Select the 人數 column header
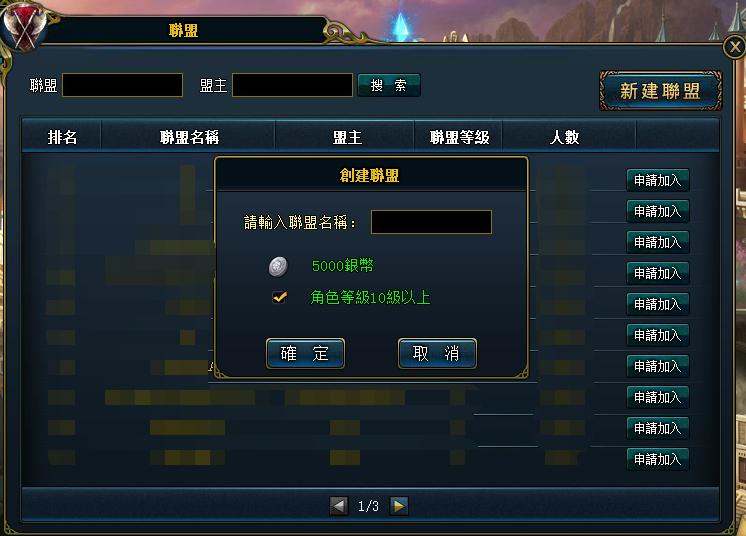746x536 pixels. click(565, 137)
